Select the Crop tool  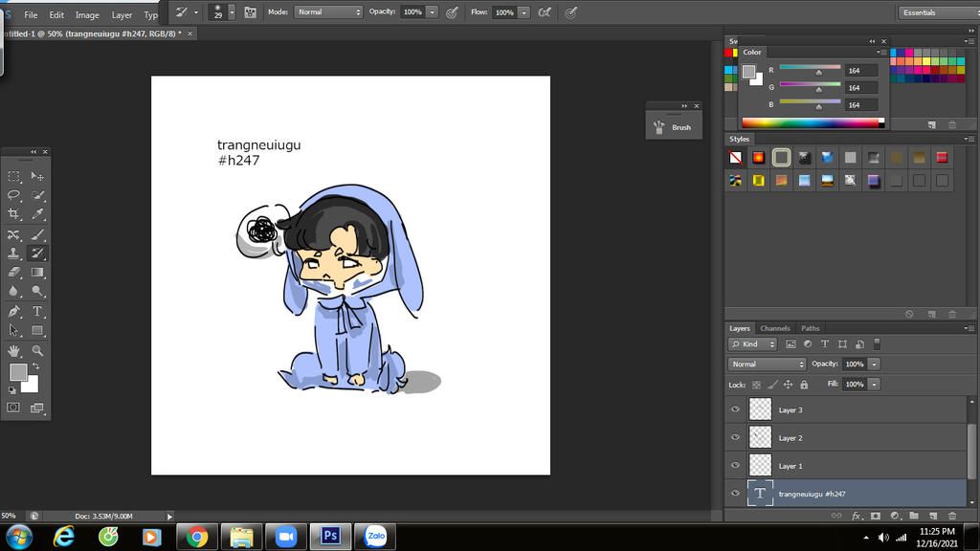(13, 214)
